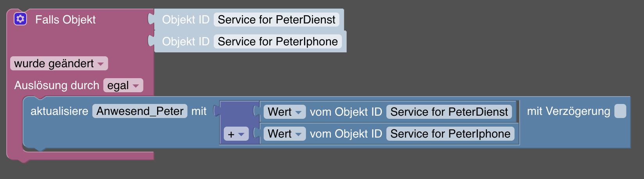This screenshot has width=644, height=179.
Task: Click the first vom Objekt ID label
Action: 346,112
